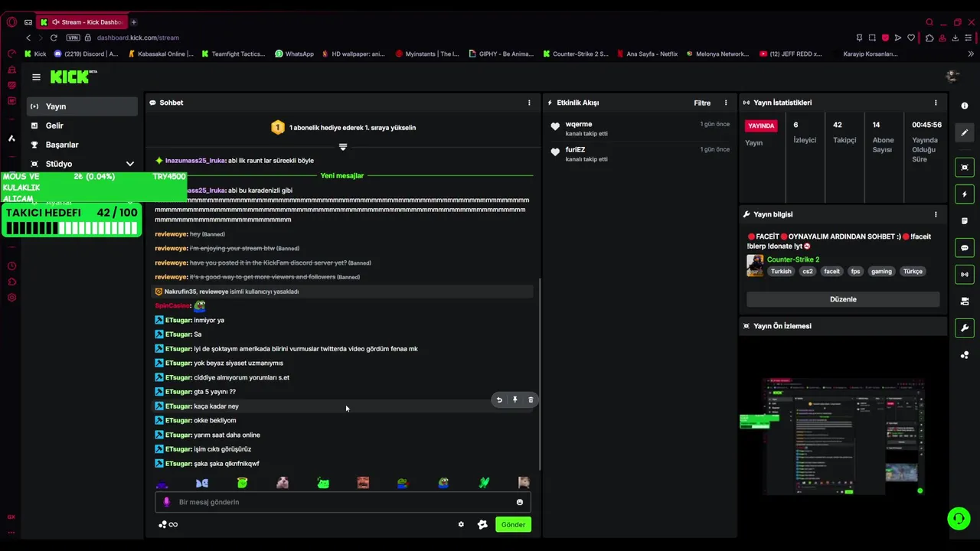The width and height of the screenshot is (980, 551).
Task: Click the Yeni mesajlar divider
Action: [342, 176]
